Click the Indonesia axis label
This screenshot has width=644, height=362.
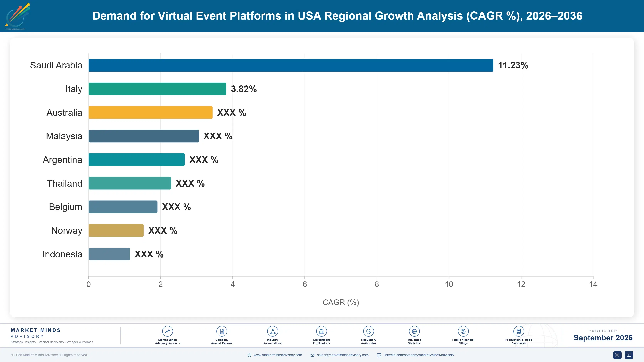62,254
